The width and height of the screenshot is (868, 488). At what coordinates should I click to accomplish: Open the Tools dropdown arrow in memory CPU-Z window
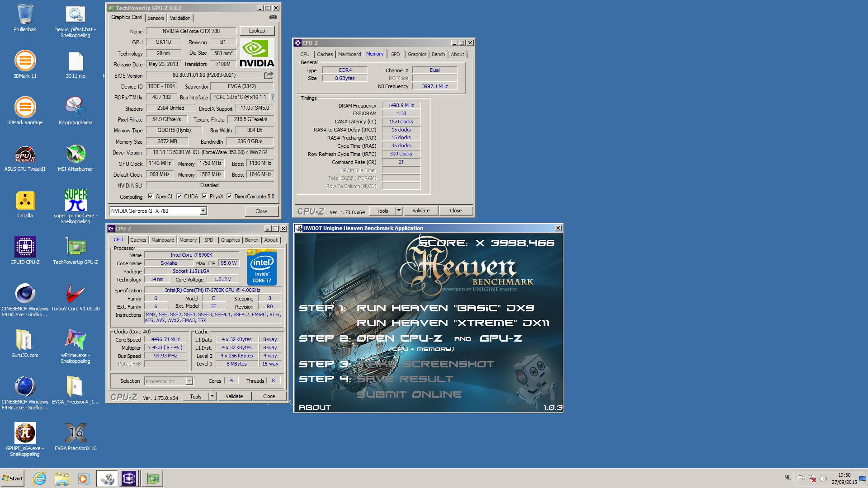[399, 211]
